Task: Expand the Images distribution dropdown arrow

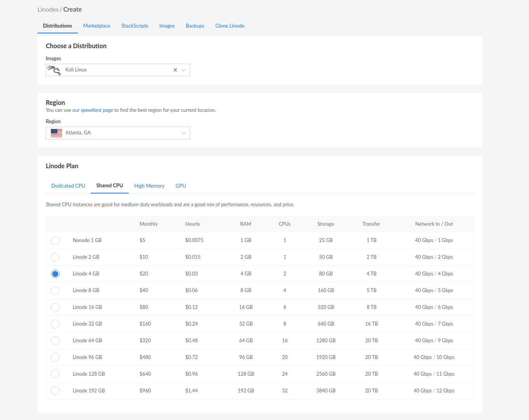Action: click(x=184, y=70)
